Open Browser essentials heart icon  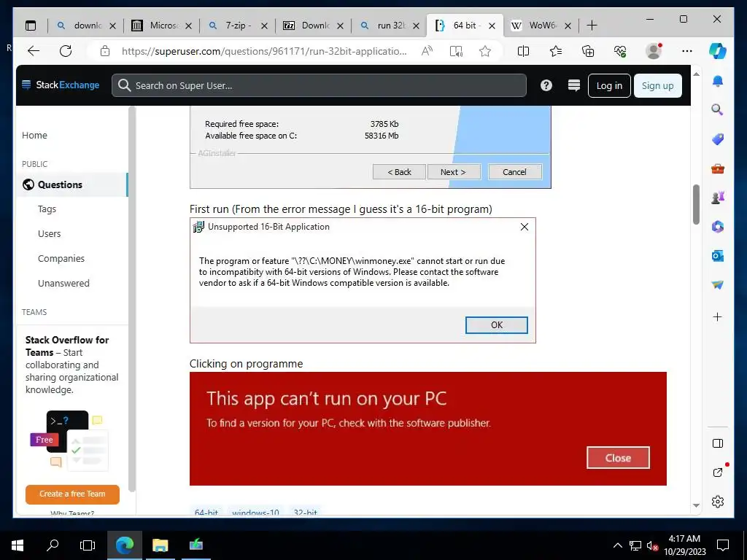tap(620, 51)
